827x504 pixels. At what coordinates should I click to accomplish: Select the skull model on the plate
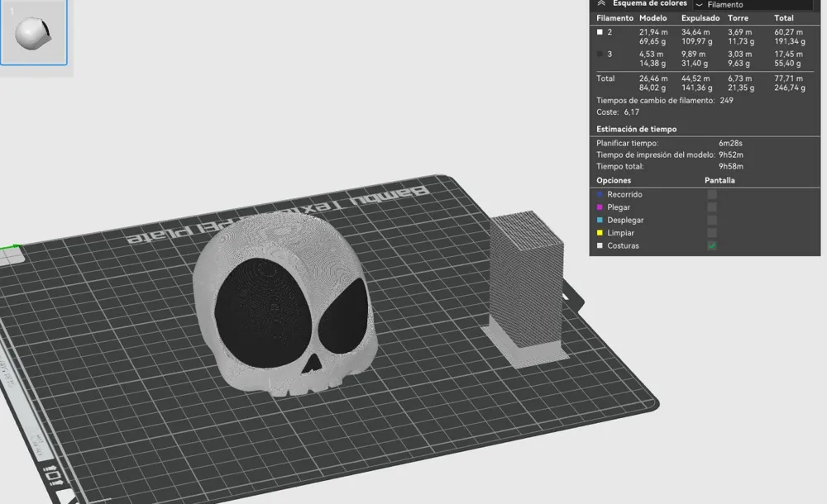coord(285,305)
